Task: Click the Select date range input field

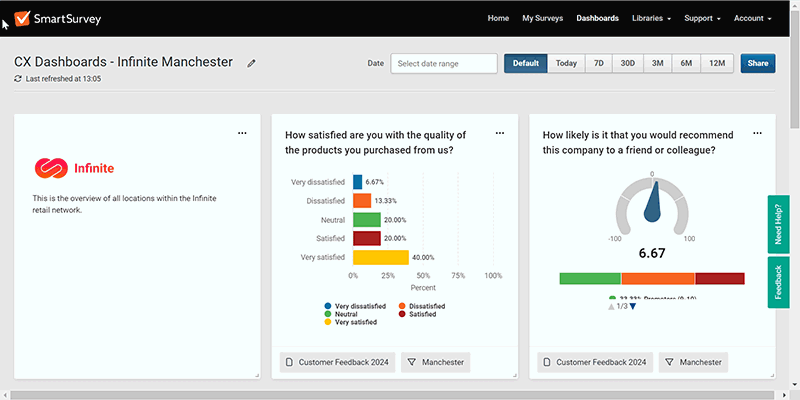Action: tap(444, 63)
